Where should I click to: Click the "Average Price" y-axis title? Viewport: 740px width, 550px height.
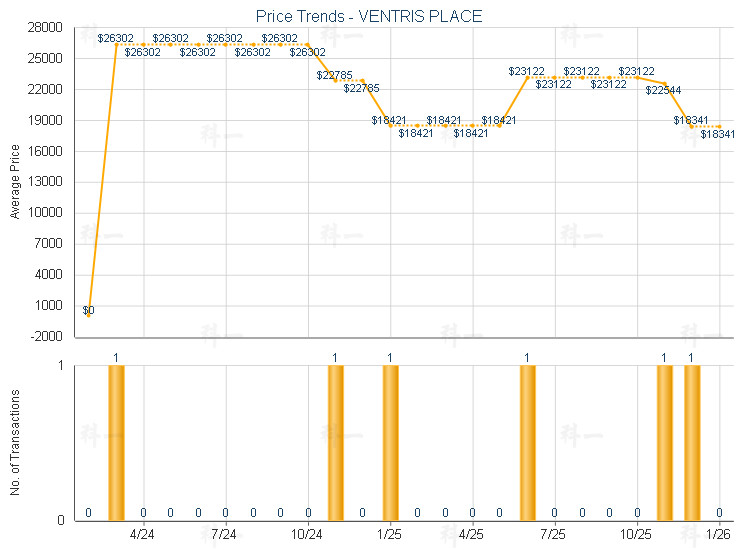pyautogui.click(x=15, y=182)
